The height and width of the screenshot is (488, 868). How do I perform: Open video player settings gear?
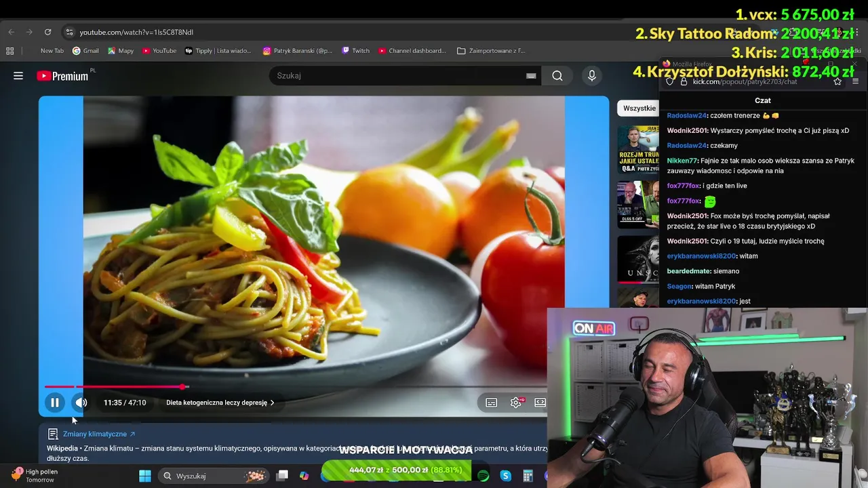tap(516, 403)
